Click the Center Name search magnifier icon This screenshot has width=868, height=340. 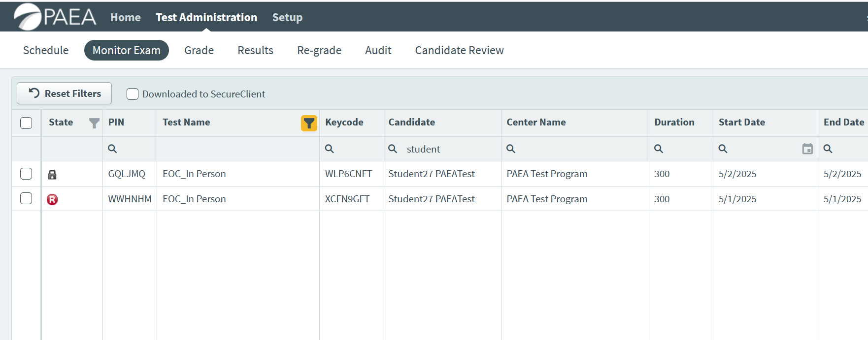pyautogui.click(x=511, y=149)
